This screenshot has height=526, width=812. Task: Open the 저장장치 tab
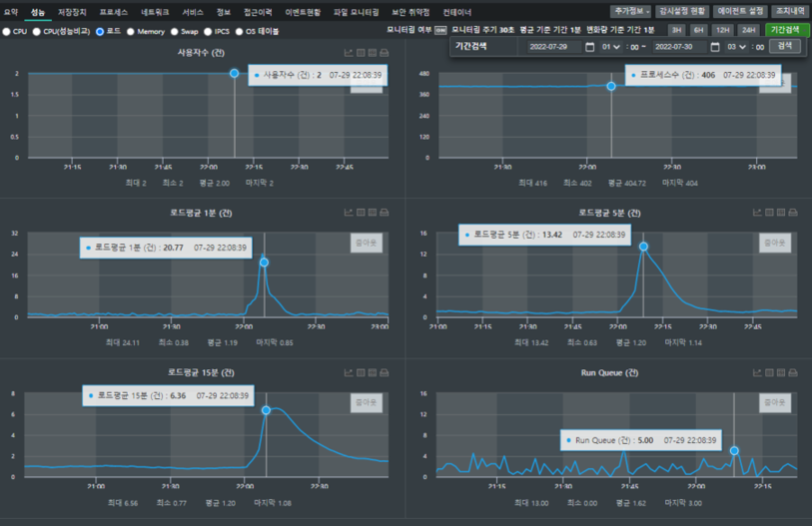pos(73,12)
